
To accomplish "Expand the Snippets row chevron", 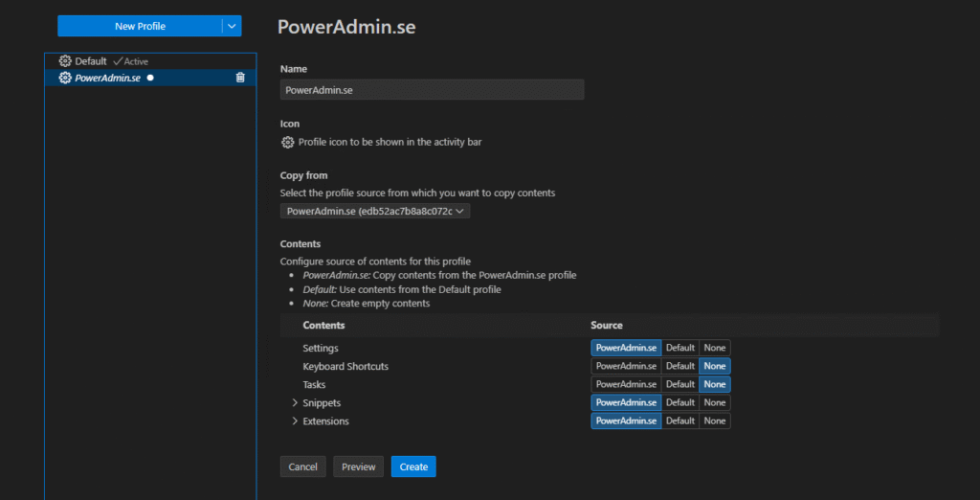I will click(295, 403).
